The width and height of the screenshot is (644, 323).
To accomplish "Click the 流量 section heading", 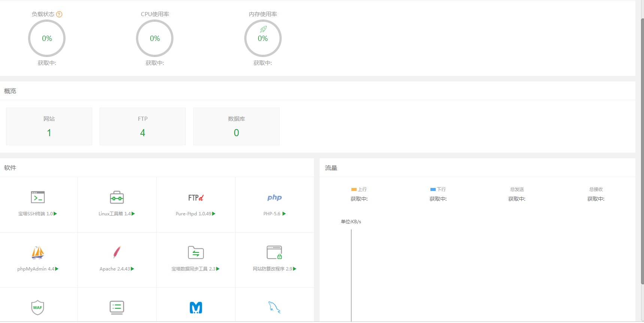I will [x=331, y=168].
